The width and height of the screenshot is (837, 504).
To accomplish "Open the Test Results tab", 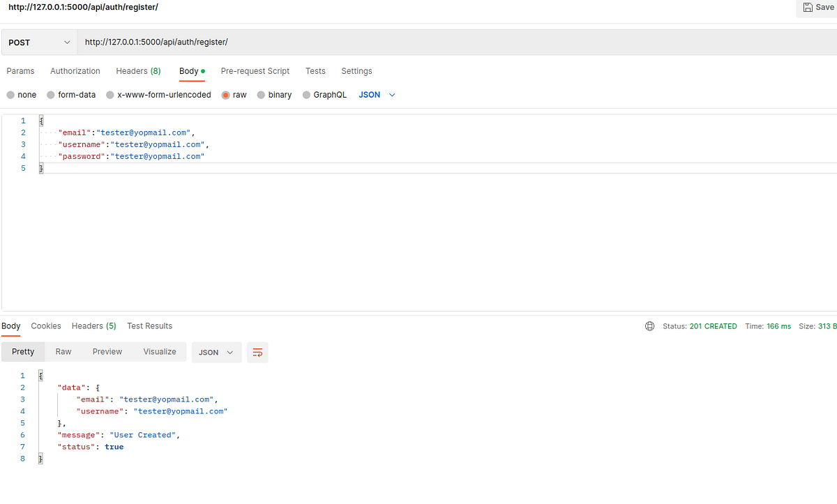I will click(x=149, y=326).
